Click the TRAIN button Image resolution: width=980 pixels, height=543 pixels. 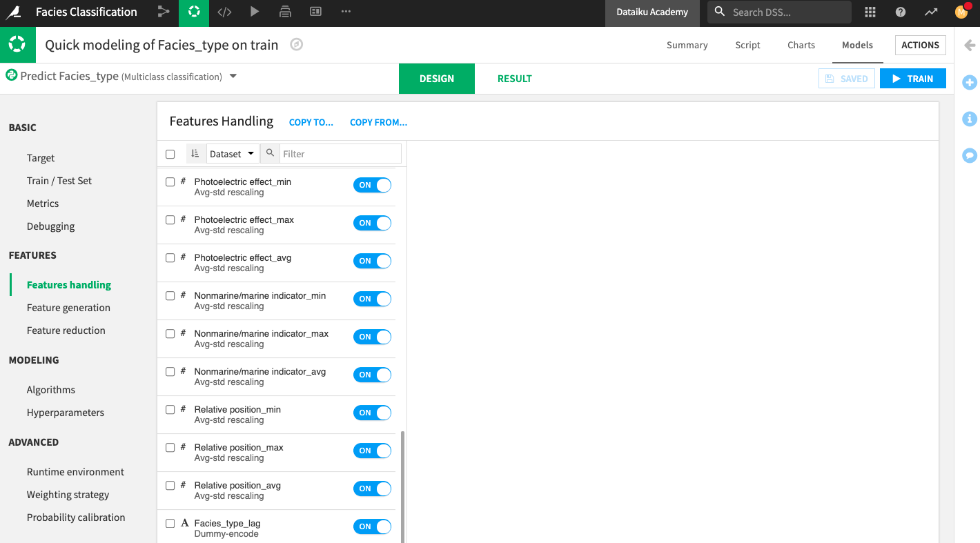(913, 78)
